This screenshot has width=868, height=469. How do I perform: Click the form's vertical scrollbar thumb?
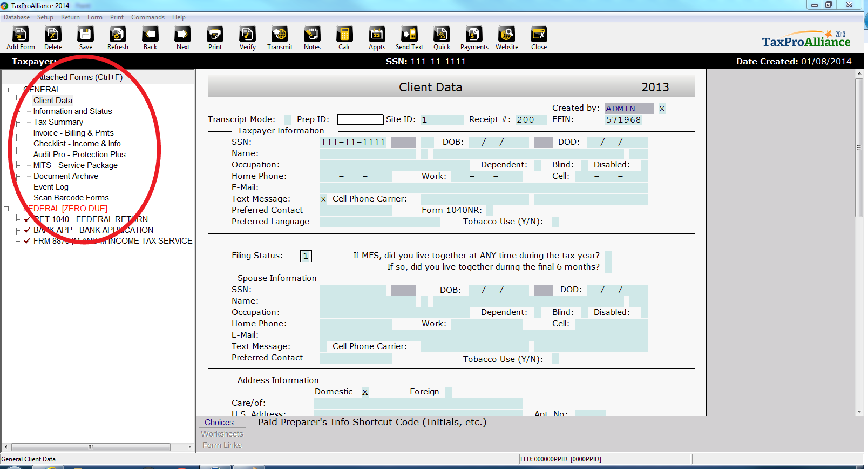859,148
